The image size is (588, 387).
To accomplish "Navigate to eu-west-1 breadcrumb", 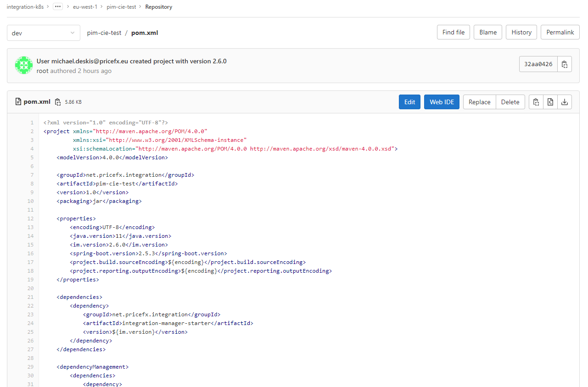I will 85,7.
